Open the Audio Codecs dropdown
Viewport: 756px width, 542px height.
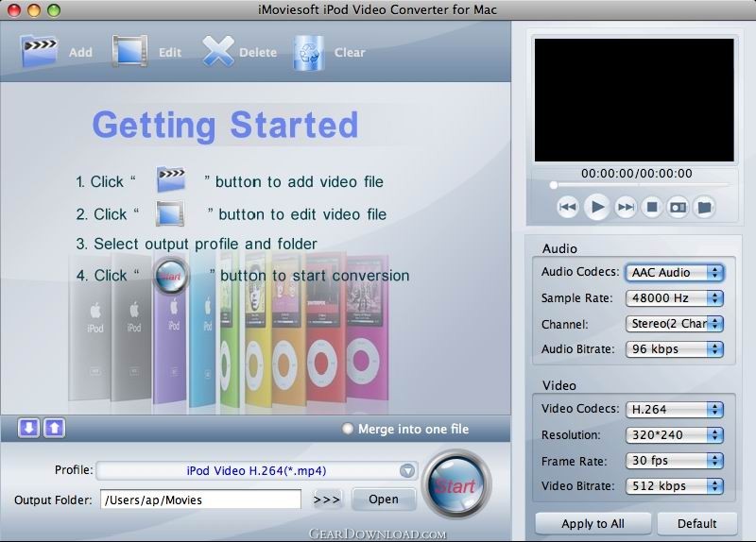click(675, 273)
